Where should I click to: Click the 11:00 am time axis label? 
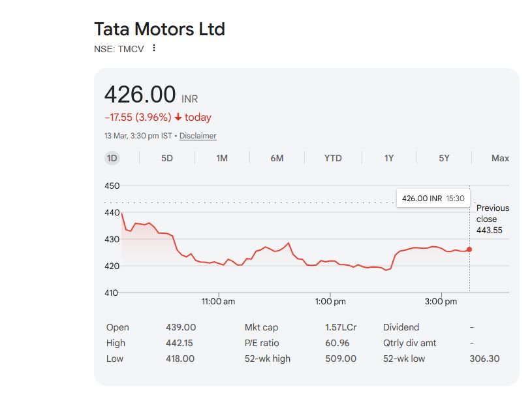pyautogui.click(x=218, y=302)
